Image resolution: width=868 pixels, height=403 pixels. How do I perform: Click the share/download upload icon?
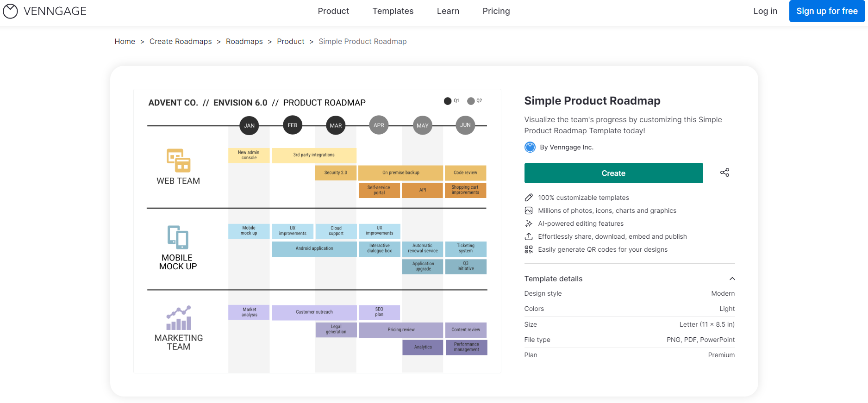click(x=529, y=236)
